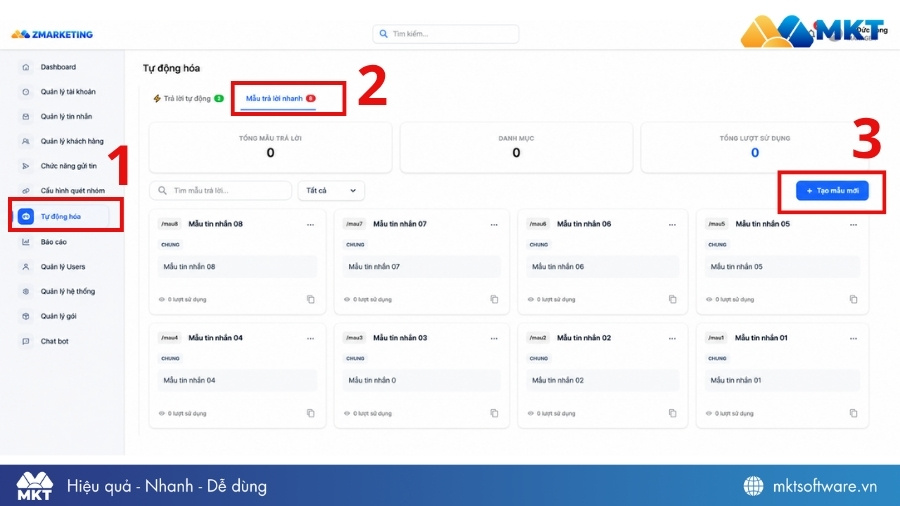The width and height of the screenshot is (900, 506).
Task: Switch to Trả lời tự động tab
Action: pyautogui.click(x=188, y=99)
